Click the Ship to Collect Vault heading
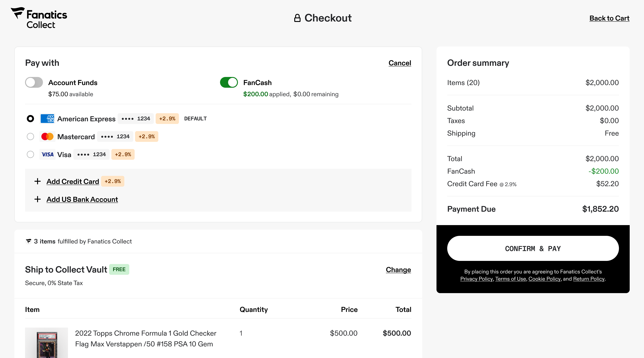The image size is (644, 358). tap(66, 269)
